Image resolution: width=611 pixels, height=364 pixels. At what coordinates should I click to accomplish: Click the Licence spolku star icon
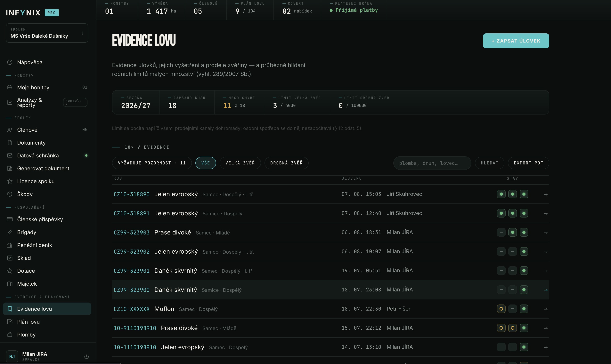coord(10,181)
